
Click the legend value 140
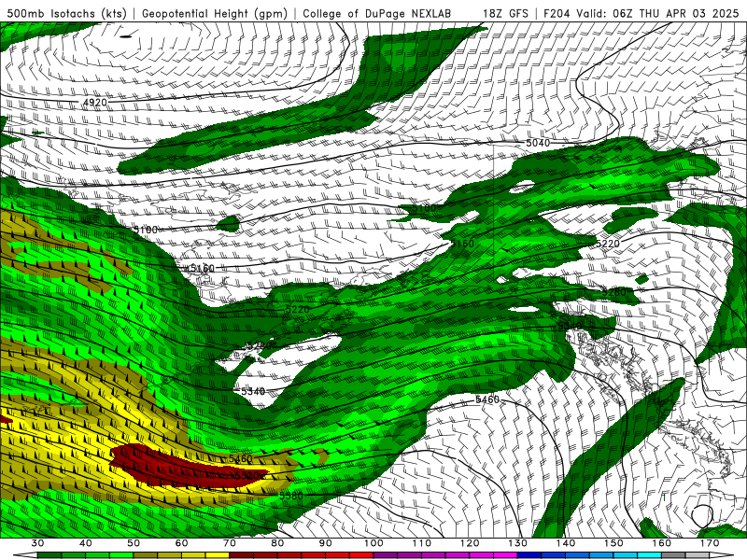pos(566,543)
